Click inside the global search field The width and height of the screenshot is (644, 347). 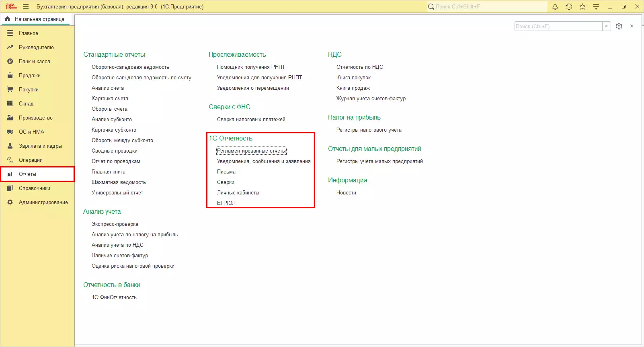487,6
